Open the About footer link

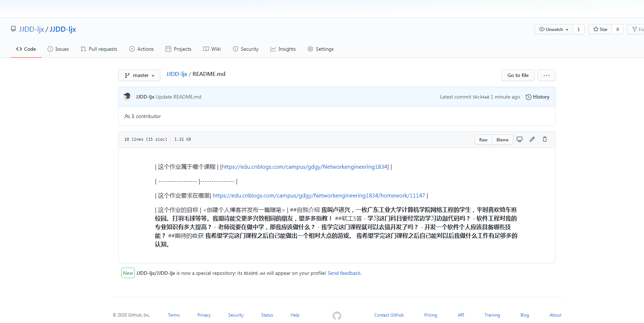(x=555, y=315)
